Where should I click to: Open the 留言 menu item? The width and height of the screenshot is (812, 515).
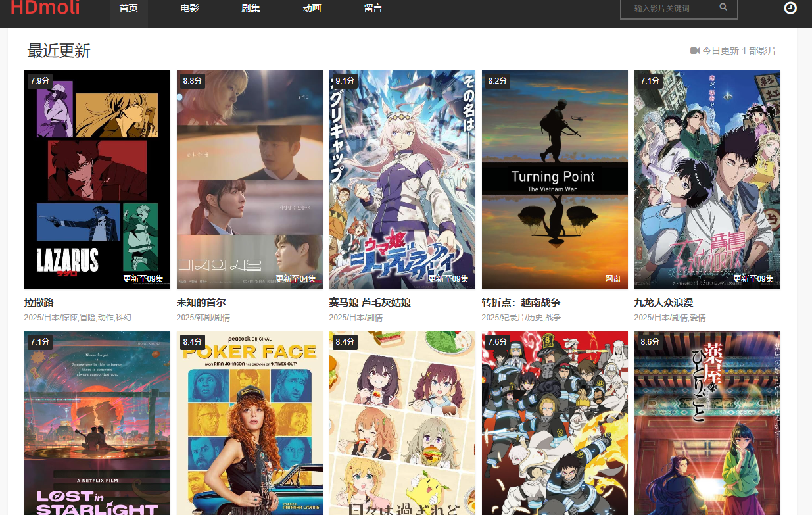(373, 9)
